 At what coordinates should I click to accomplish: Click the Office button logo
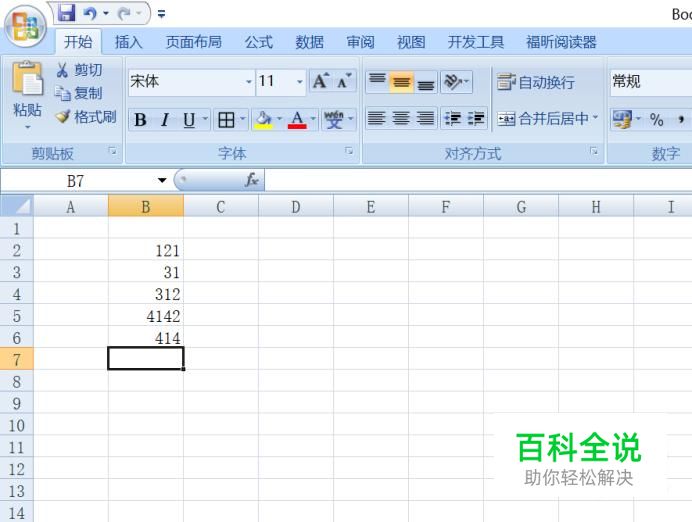pos(26,26)
